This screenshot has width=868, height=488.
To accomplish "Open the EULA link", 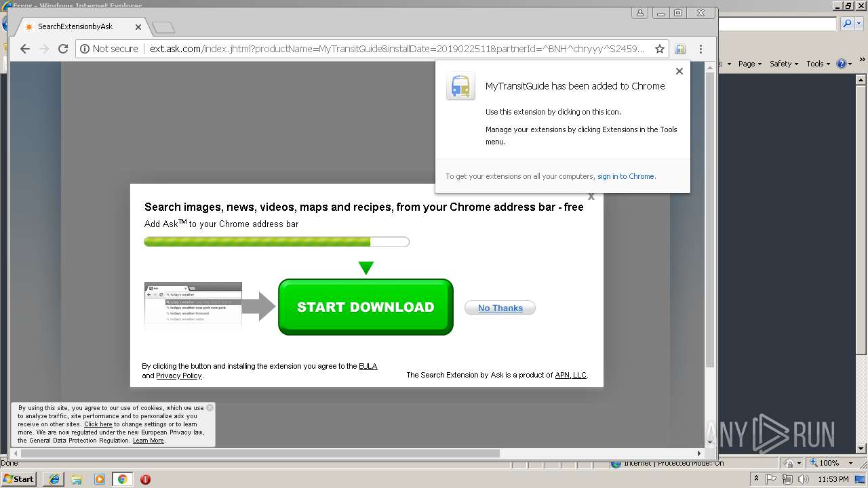I will coord(368,366).
